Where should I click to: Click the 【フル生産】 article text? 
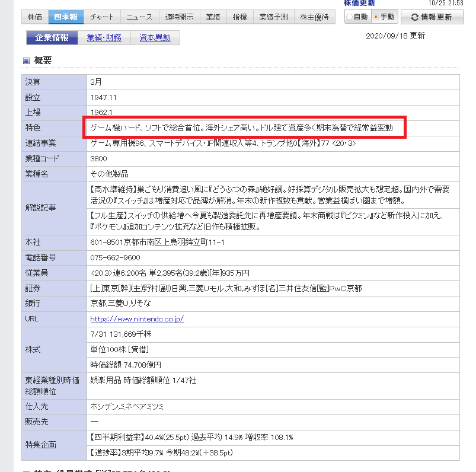coord(267,221)
